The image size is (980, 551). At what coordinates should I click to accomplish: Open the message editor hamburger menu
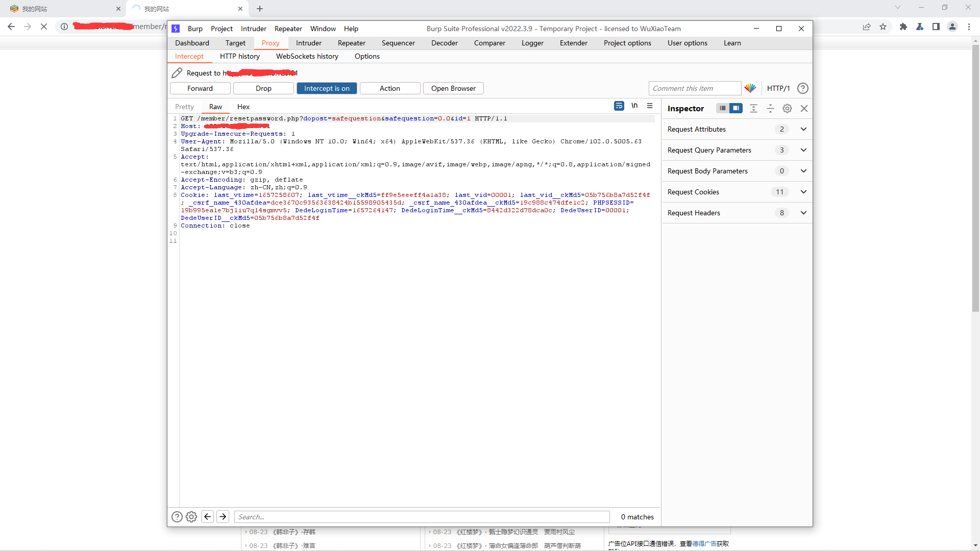pos(650,106)
